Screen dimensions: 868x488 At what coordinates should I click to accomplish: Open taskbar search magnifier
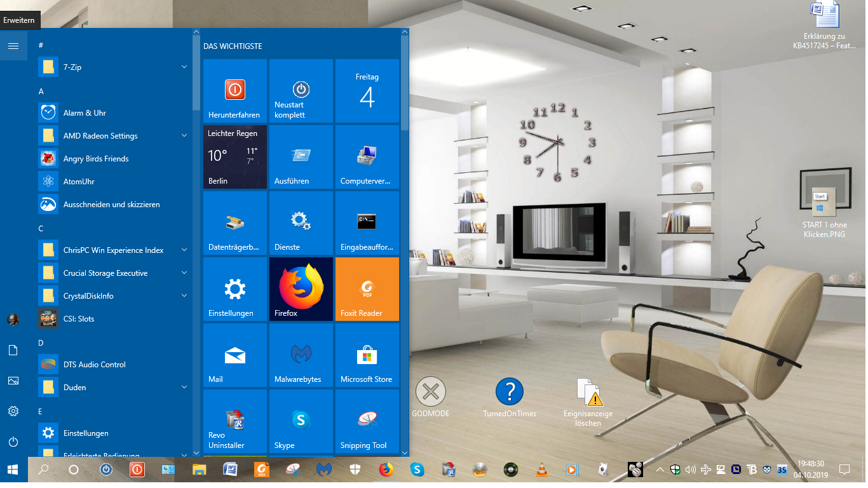(43, 470)
